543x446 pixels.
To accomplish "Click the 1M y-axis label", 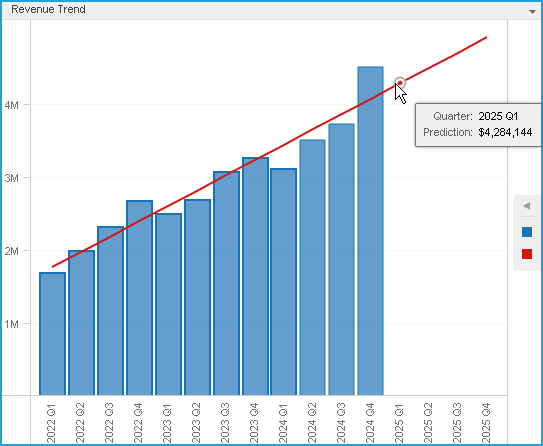I will pos(11,324).
